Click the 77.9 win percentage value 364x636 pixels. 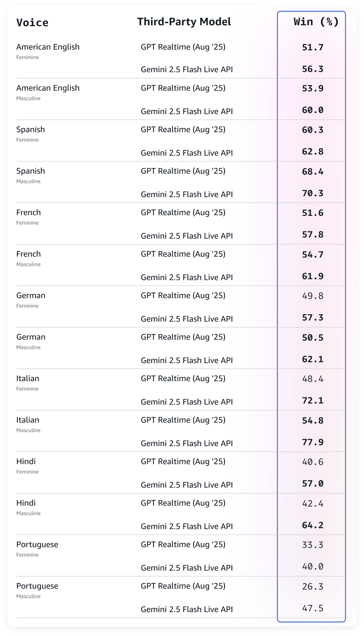[x=313, y=442]
